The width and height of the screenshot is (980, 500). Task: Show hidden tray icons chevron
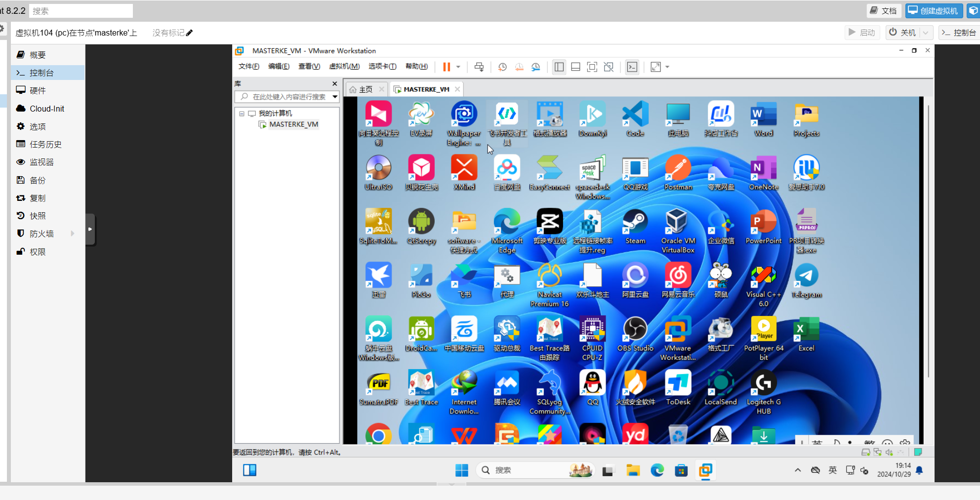point(798,470)
